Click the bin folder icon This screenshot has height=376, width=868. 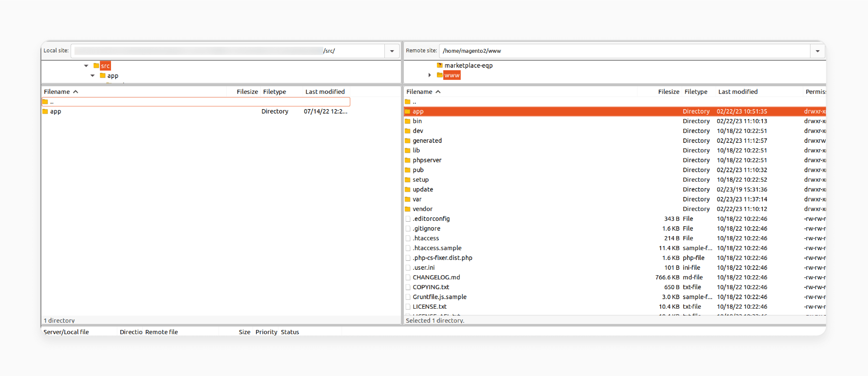pyautogui.click(x=408, y=121)
